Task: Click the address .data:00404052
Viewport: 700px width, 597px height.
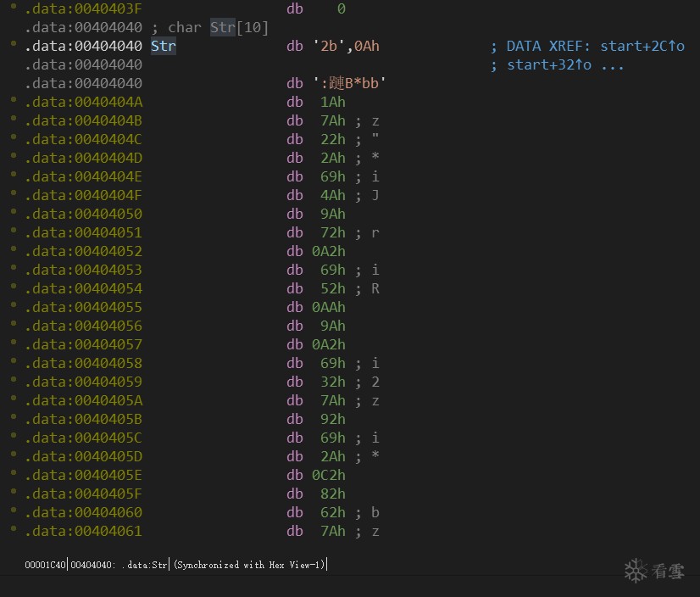Action: (83, 251)
